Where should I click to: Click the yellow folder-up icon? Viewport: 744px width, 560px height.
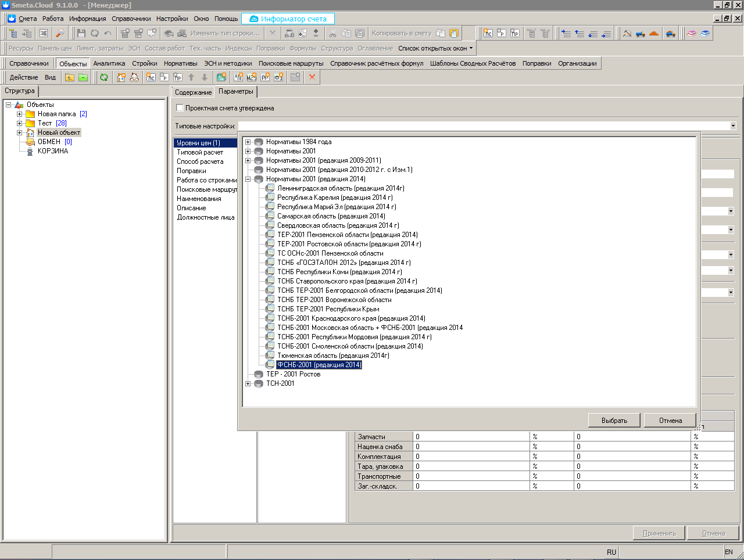click(70, 77)
